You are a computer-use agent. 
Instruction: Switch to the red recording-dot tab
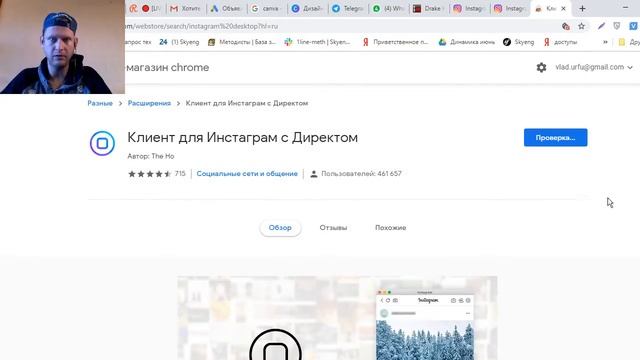coord(151,9)
